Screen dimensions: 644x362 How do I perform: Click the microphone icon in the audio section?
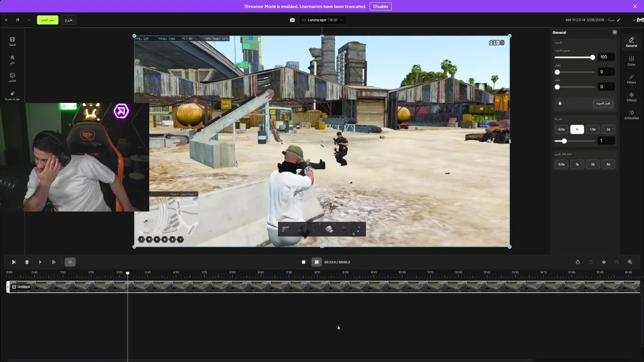click(x=560, y=104)
